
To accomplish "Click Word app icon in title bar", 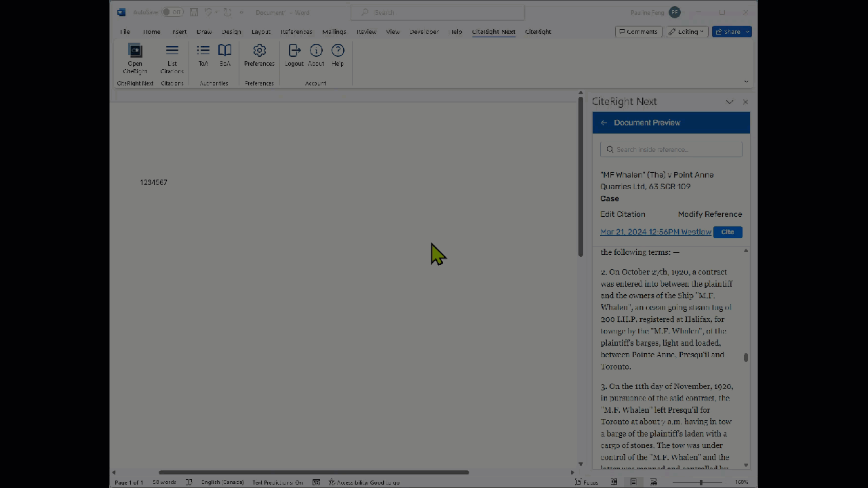I will click(121, 12).
